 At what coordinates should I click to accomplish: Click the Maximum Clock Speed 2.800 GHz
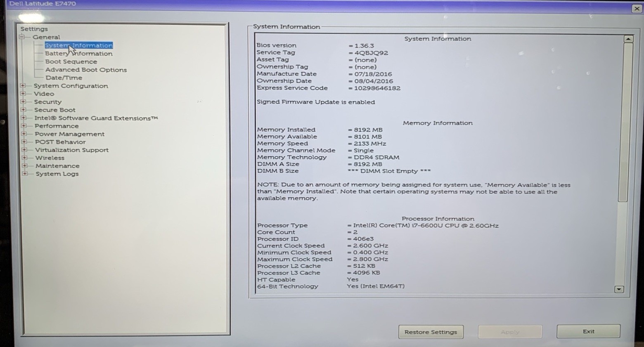point(370,259)
